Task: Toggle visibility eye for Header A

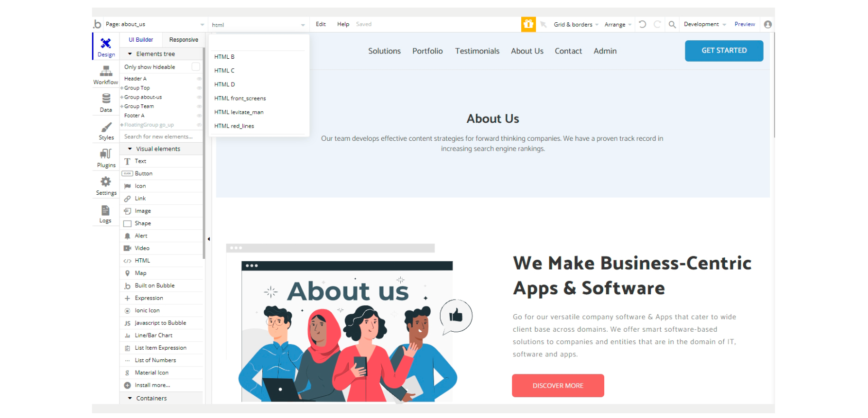Action: click(199, 79)
